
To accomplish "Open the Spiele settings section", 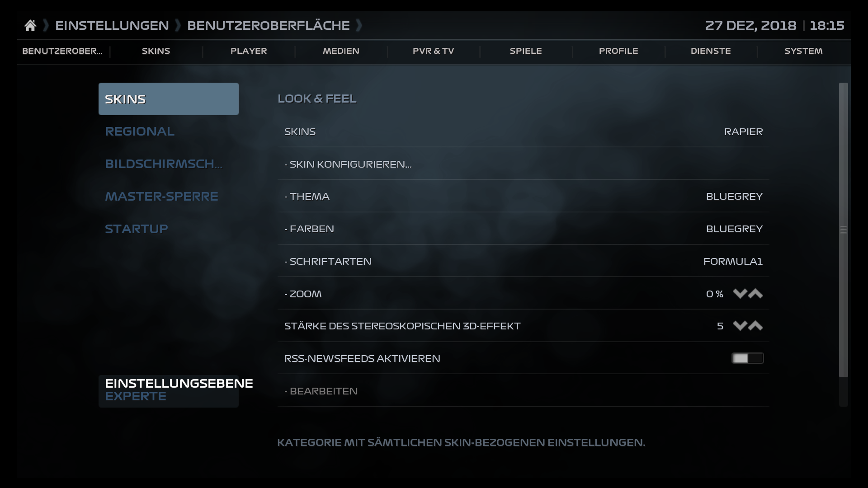I will (525, 51).
